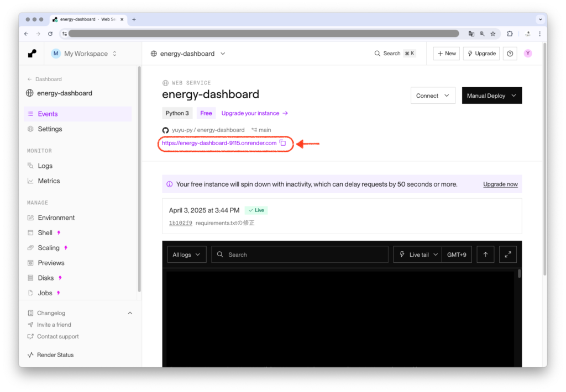Viewport: 566px width, 392px height.
Task: Open the user avatar Y menu
Action: pyautogui.click(x=528, y=54)
